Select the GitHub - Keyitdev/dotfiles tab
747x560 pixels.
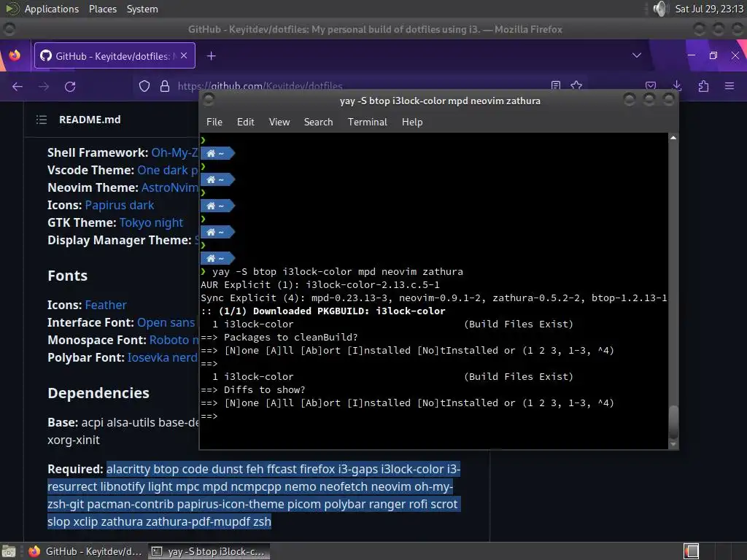[115, 55]
